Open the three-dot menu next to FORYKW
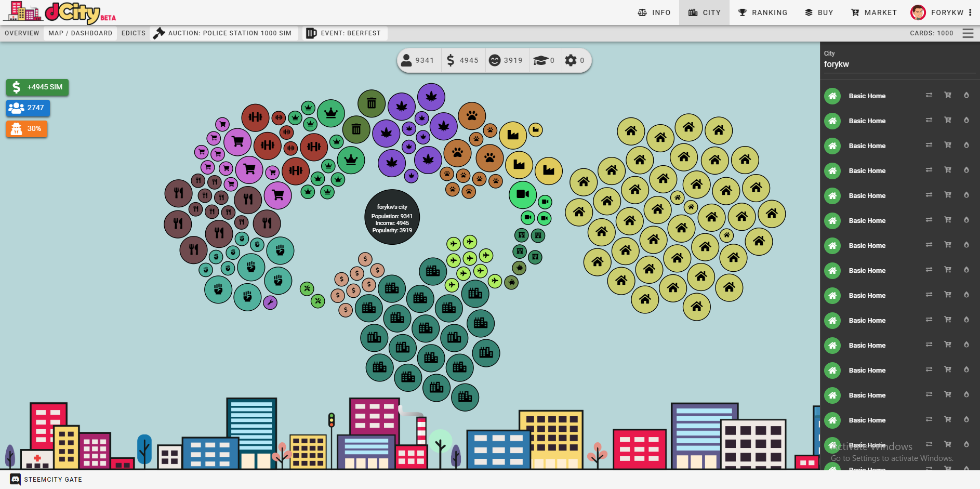This screenshot has width=980, height=489. (x=970, y=12)
